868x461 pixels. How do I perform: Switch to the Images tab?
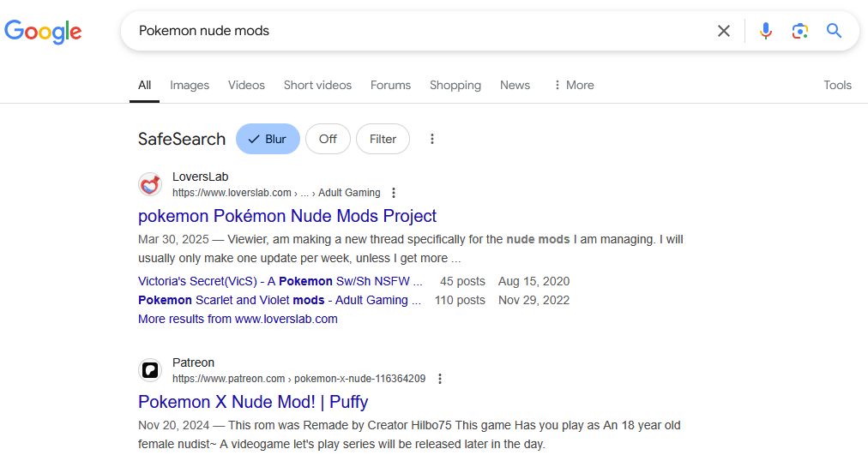[190, 85]
